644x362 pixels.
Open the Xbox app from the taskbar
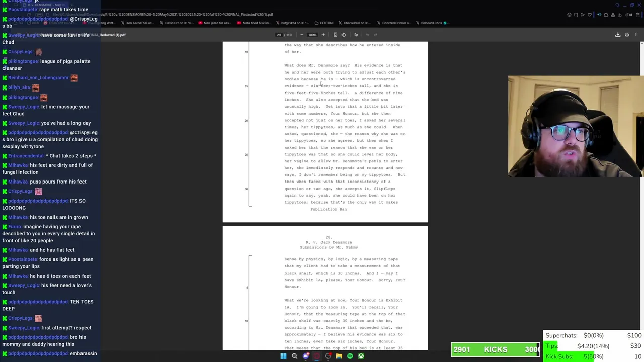click(x=361, y=356)
